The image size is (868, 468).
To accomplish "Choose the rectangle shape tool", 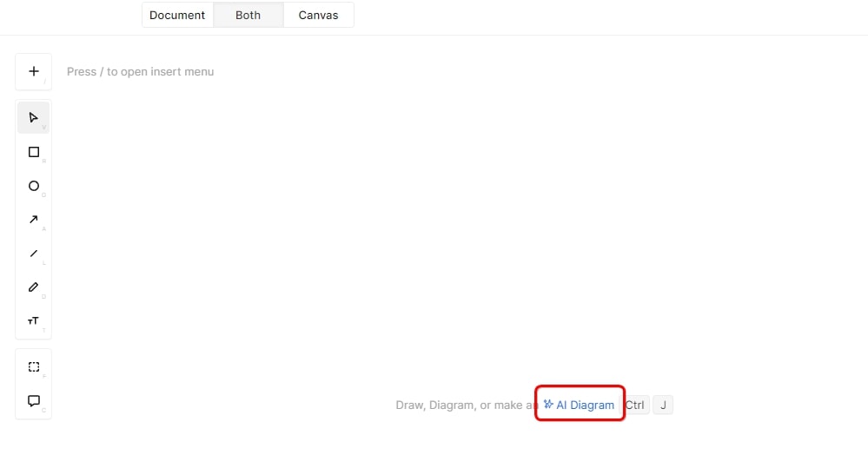I will [34, 152].
